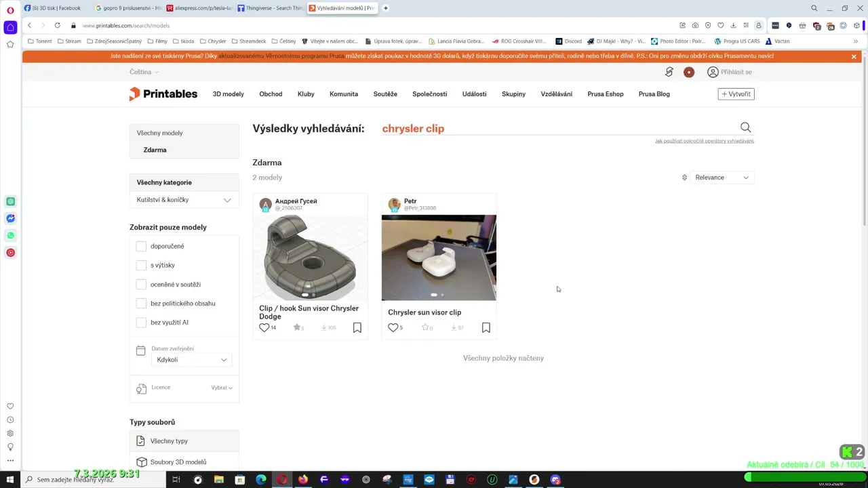Reload the page

57,25
